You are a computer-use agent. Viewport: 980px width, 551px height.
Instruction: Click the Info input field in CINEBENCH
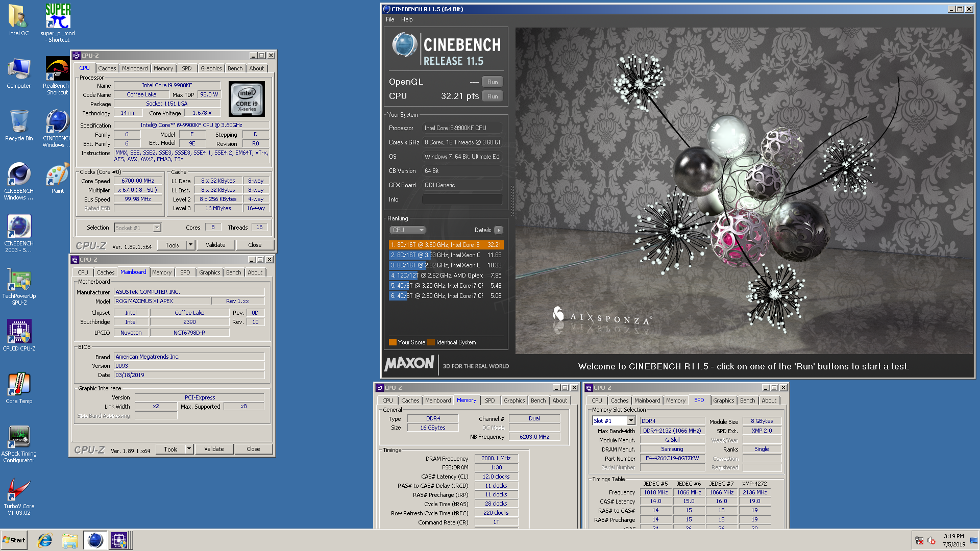click(462, 199)
